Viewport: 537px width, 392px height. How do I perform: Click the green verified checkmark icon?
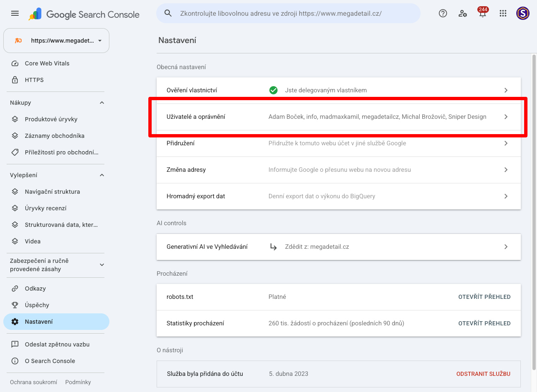point(273,90)
